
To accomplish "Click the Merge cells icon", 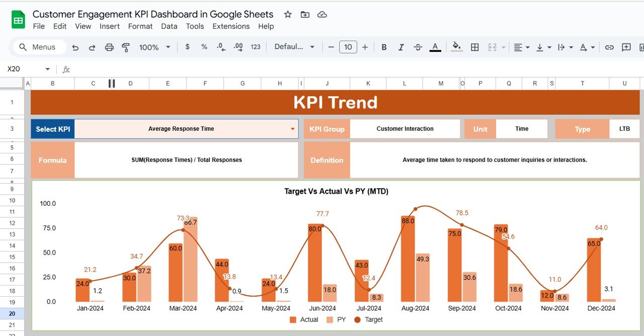I will pos(493,47).
